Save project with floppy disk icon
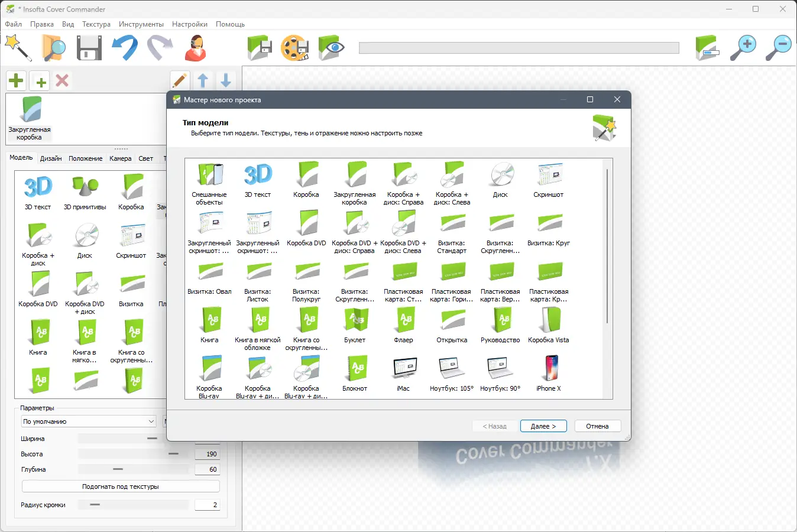The height and width of the screenshot is (532, 797). (89, 48)
